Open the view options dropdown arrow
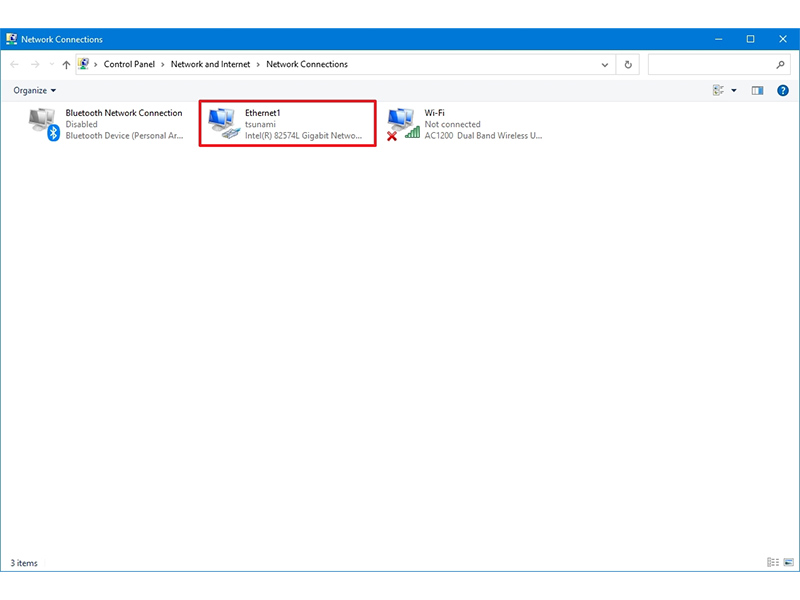The width and height of the screenshot is (800, 600). 734,90
